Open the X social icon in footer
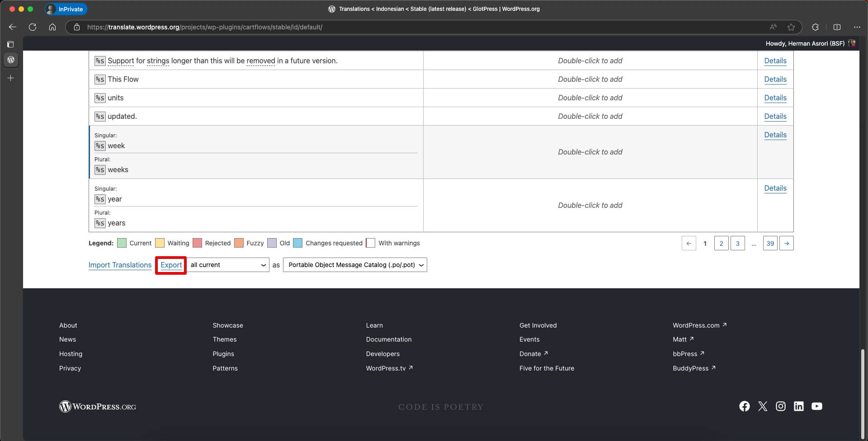This screenshot has width=868, height=441. click(763, 406)
